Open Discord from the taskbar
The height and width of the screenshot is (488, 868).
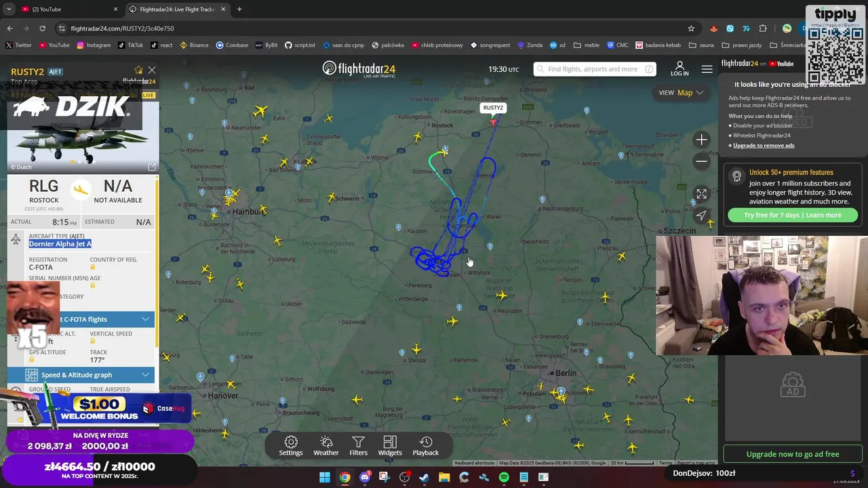point(365,477)
